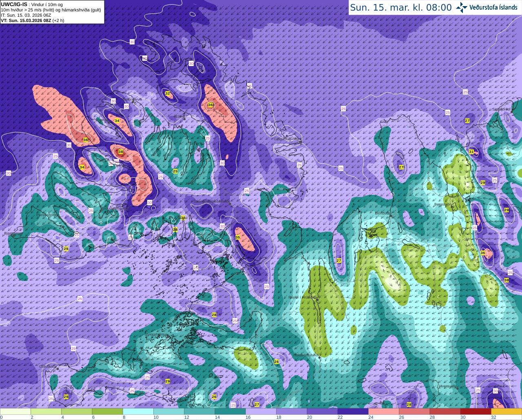Click the light cyan 8–10 legend swatch
Viewport: 522px width, 420px height.
(138, 411)
